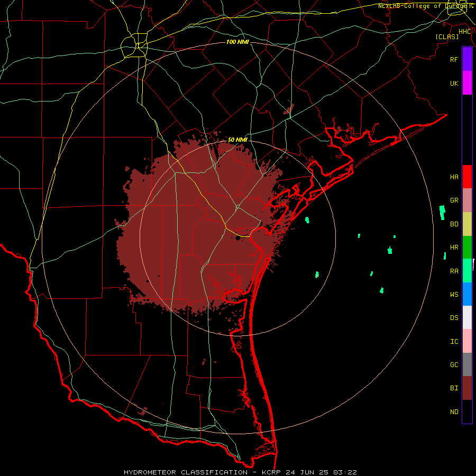This screenshot has width=476, height=476.
Task: Click the bright red HA legend swatch
Action: [x=467, y=177]
